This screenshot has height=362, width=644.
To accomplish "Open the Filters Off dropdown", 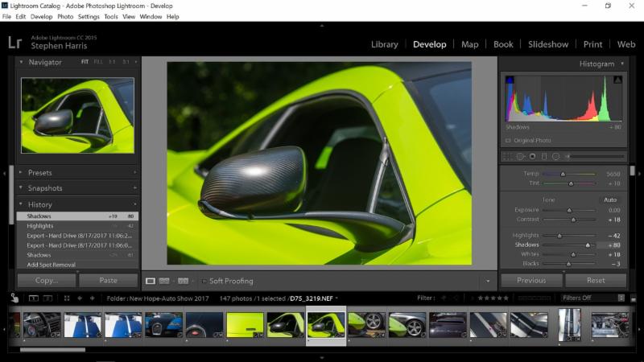I will [x=592, y=298].
